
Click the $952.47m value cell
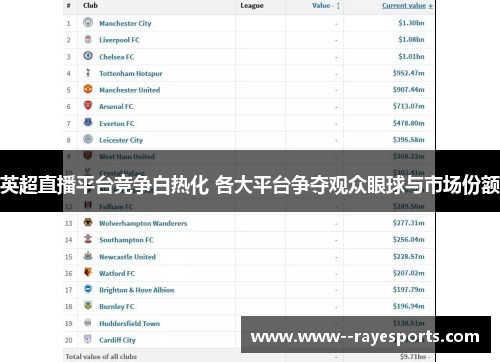point(409,73)
